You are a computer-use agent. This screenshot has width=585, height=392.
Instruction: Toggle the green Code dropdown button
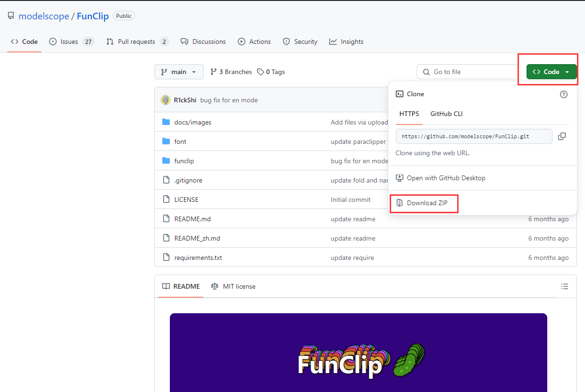[552, 72]
